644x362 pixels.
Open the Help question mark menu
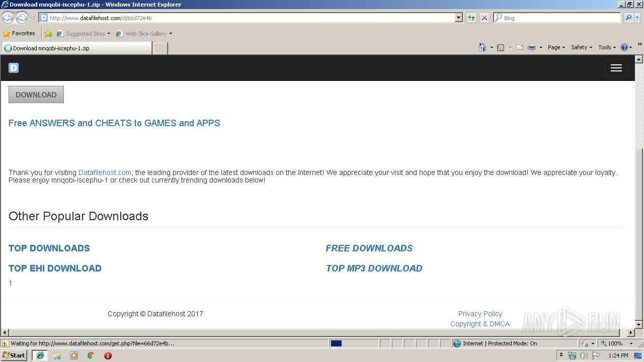[x=626, y=47]
